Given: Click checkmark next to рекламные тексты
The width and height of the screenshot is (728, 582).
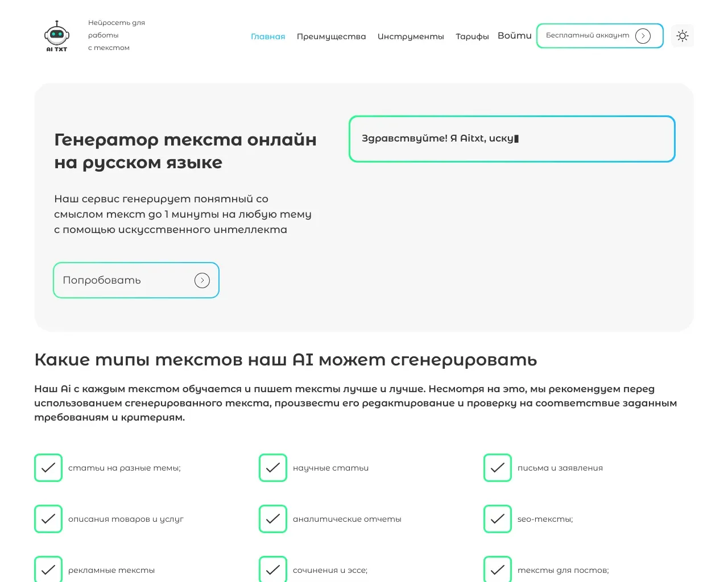Looking at the screenshot, I should pos(48,569).
